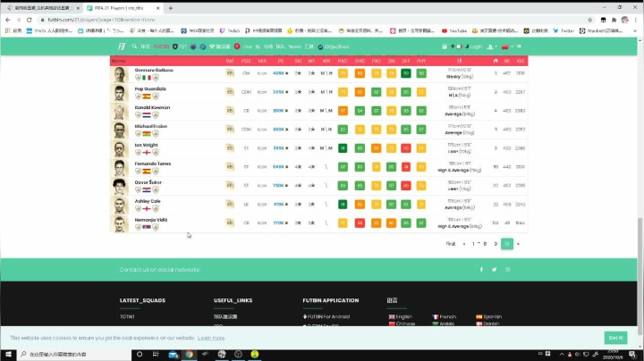
Task: Open Task View in the taskbar
Action: 156,354
